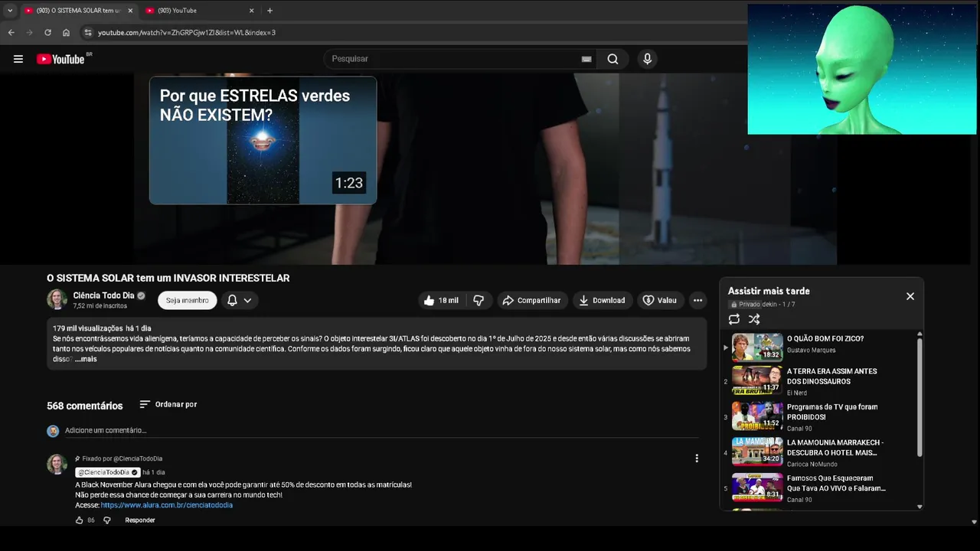The height and width of the screenshot is (551, 980).
Task: Click the browser forward arrow
Action: pos(29,33)
